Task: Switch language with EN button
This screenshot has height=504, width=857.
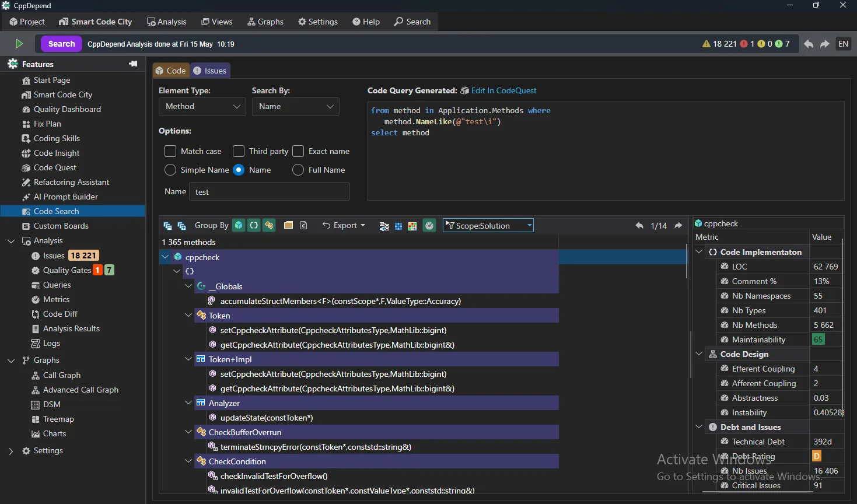Action: [844, 44]
